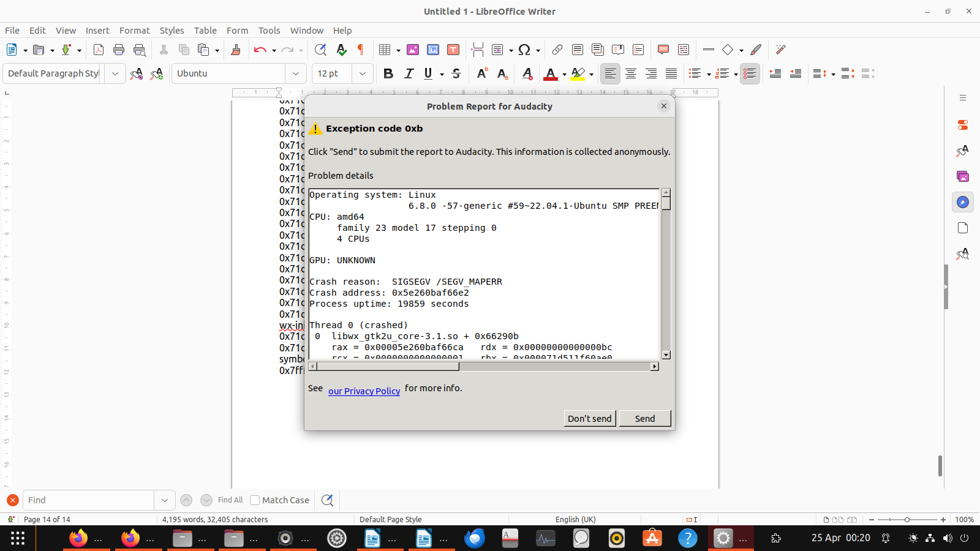
Task: Open the Insert menu
Action: [97, 31]
